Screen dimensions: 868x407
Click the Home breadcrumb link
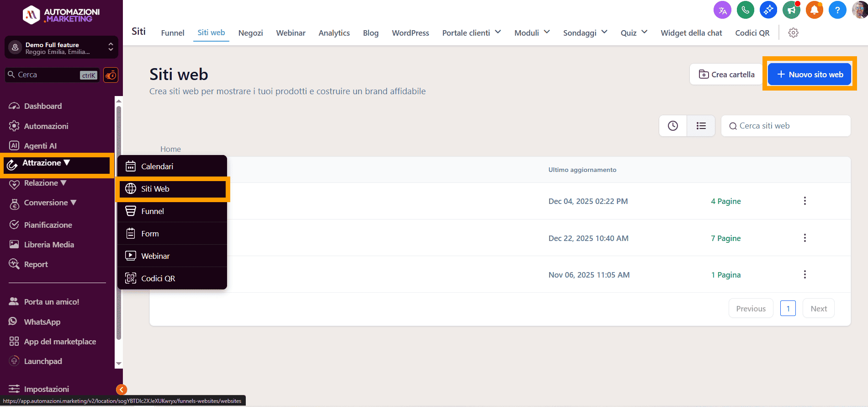click(x=170, y=149)
